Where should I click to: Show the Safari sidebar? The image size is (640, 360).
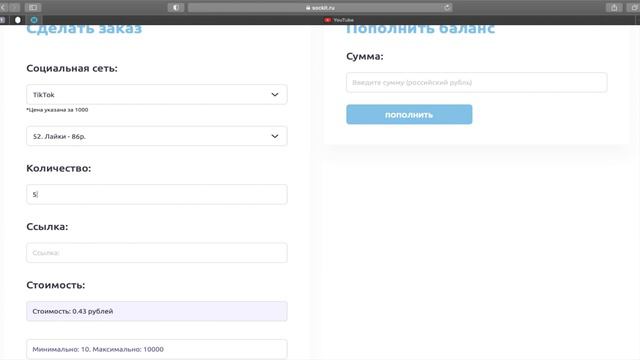[33, 7]
